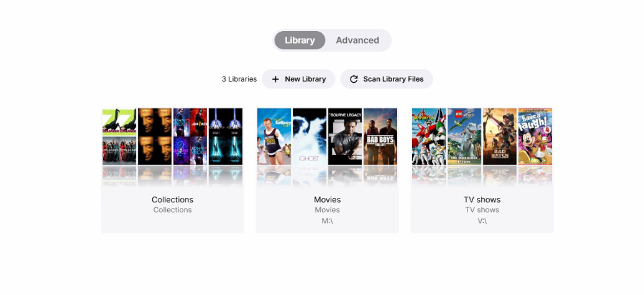Click the Bourne Legacy movie poster

point(345,136)
